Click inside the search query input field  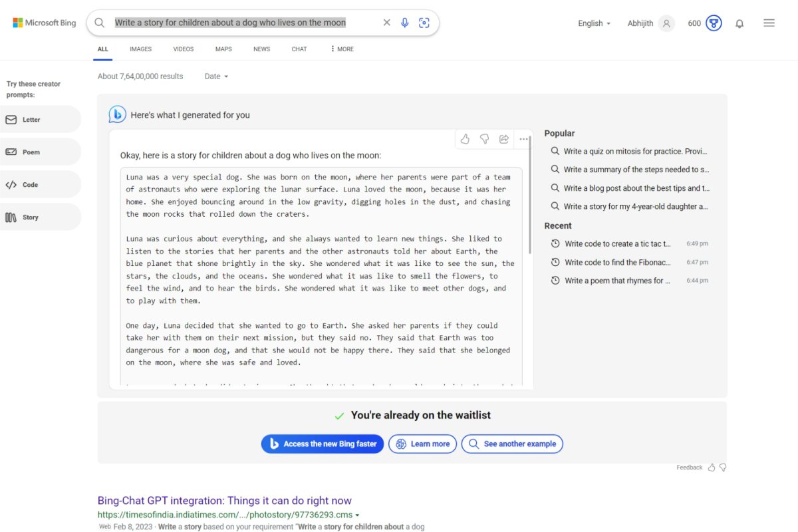click(230, 23)
